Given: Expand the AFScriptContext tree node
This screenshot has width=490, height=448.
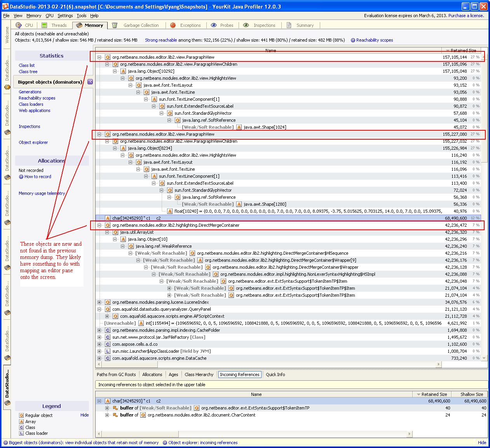Looking at the screenshot, I should click(107, 316).
